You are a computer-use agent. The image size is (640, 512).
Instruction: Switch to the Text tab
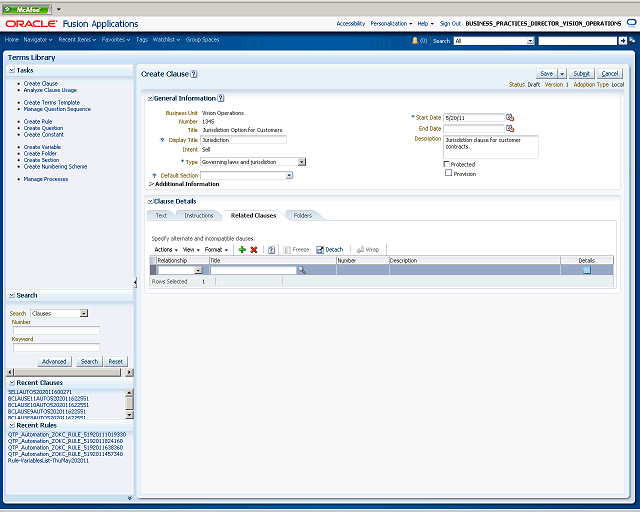point(161,216)
